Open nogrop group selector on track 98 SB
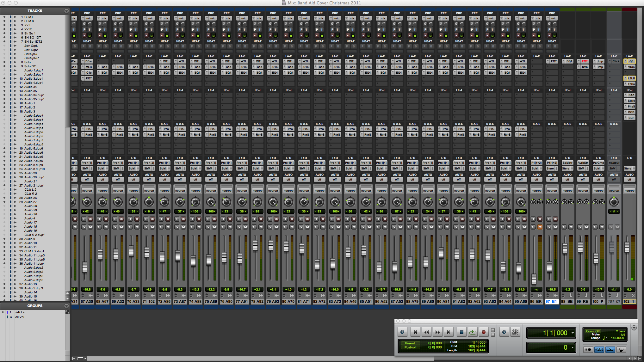The height and width of the screenshot is (362, 644). click(567, 191)
